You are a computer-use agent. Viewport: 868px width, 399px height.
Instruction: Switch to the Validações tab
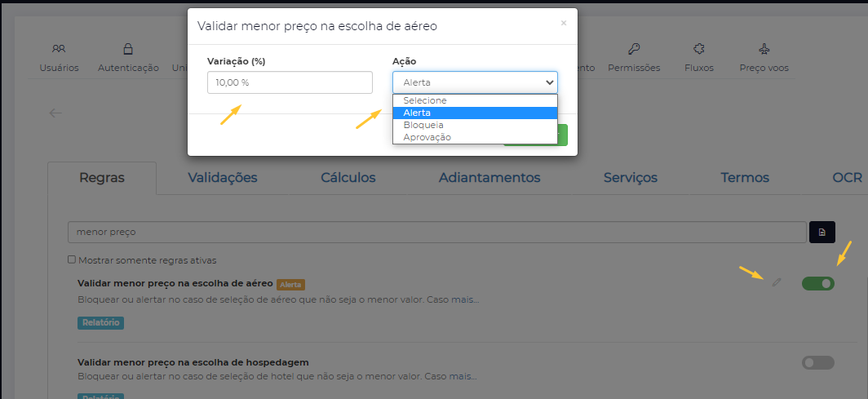[222, 178]
